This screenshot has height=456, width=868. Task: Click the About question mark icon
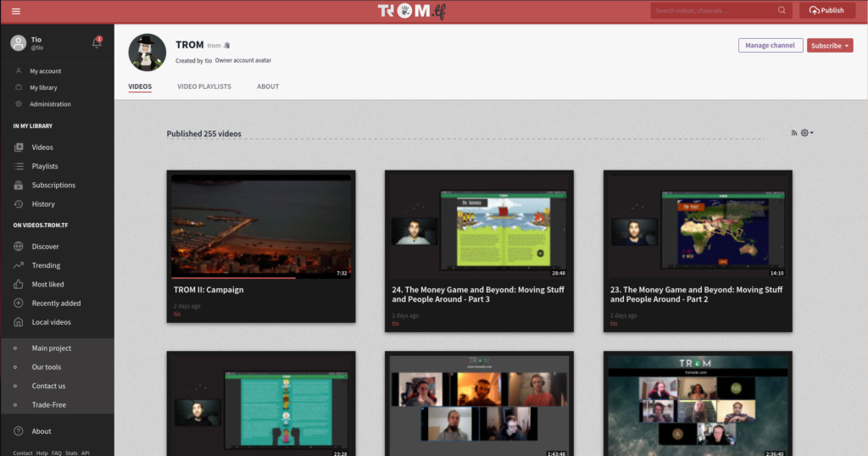point(19,431)
